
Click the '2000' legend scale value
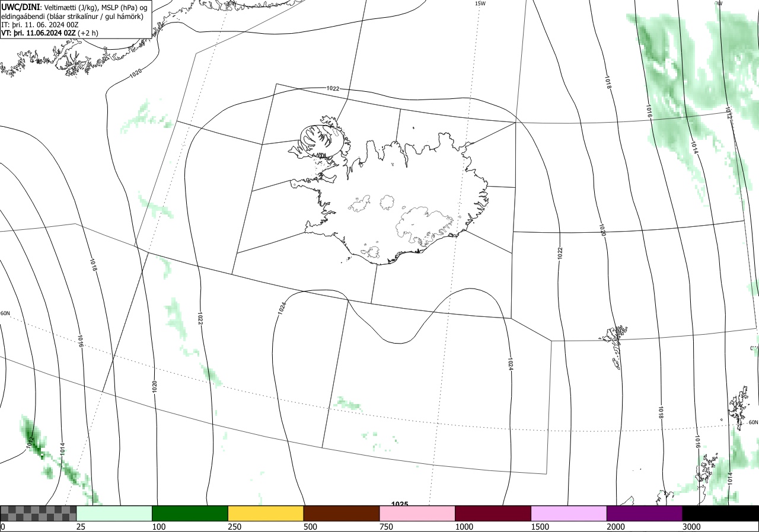(x=616, y=527)
